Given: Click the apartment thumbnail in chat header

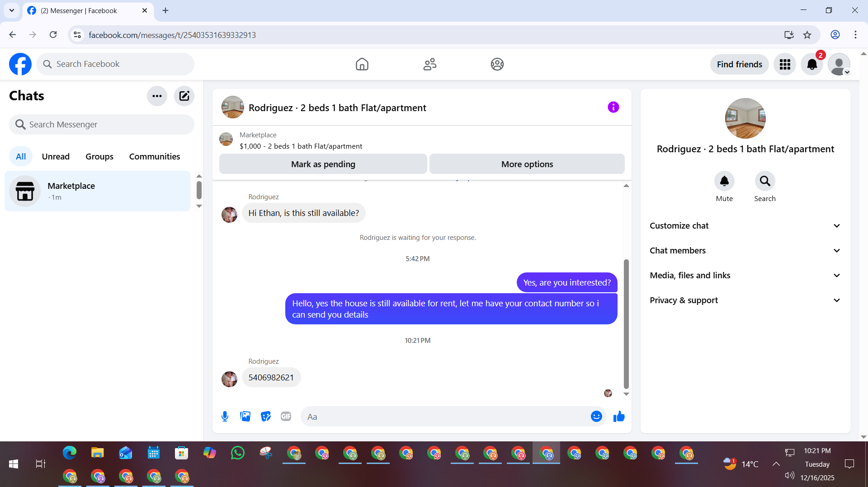Looking at the screenshot, I should (x=233, y=107).
